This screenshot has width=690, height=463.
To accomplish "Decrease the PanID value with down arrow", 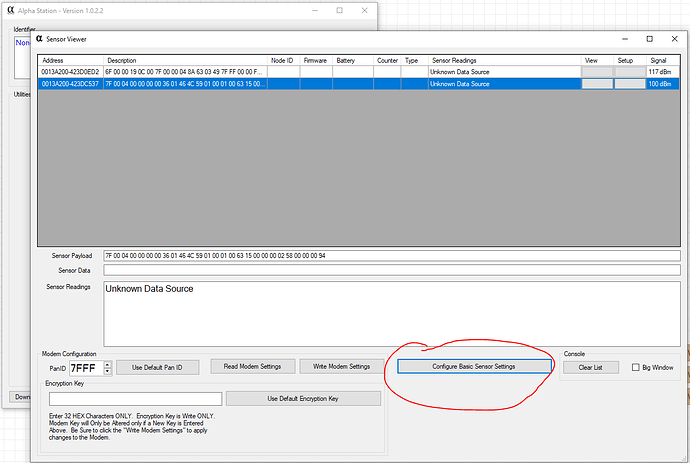I will coord(107,371).
